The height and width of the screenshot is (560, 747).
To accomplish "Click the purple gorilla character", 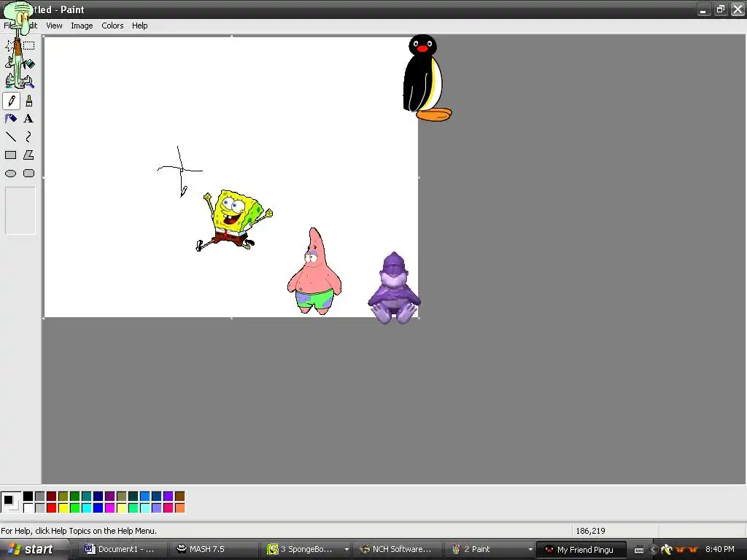I will 394,288.
